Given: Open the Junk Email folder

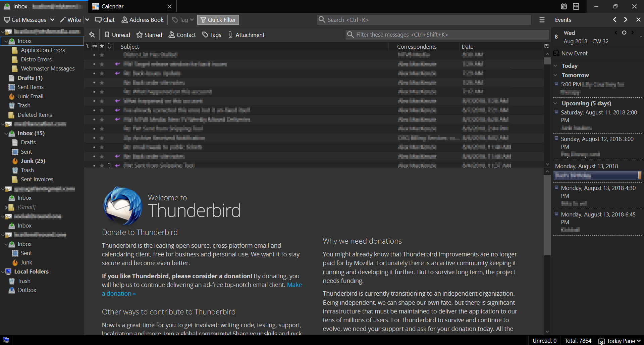Looking at the screenshot, I should [x=30, y=96].
